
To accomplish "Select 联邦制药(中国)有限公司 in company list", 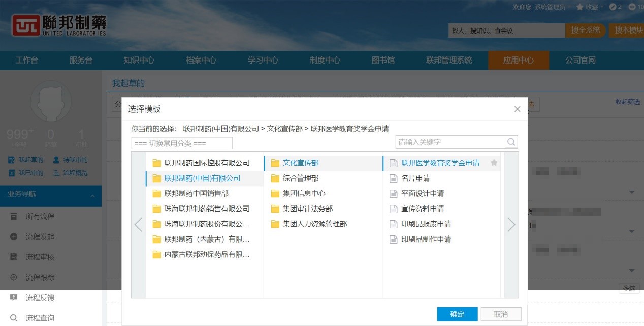I will [205, 179].
